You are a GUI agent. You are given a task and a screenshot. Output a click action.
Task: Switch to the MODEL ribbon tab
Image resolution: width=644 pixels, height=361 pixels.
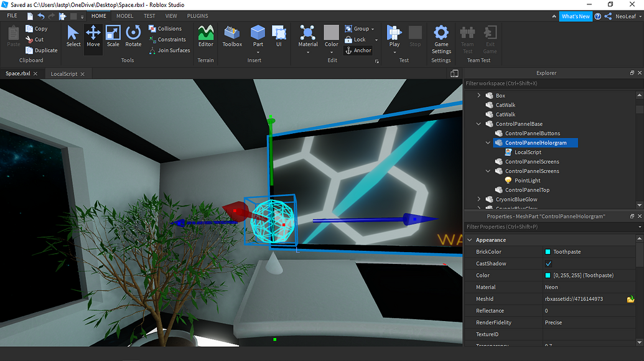pyautogui.click(x=124, y=16)
